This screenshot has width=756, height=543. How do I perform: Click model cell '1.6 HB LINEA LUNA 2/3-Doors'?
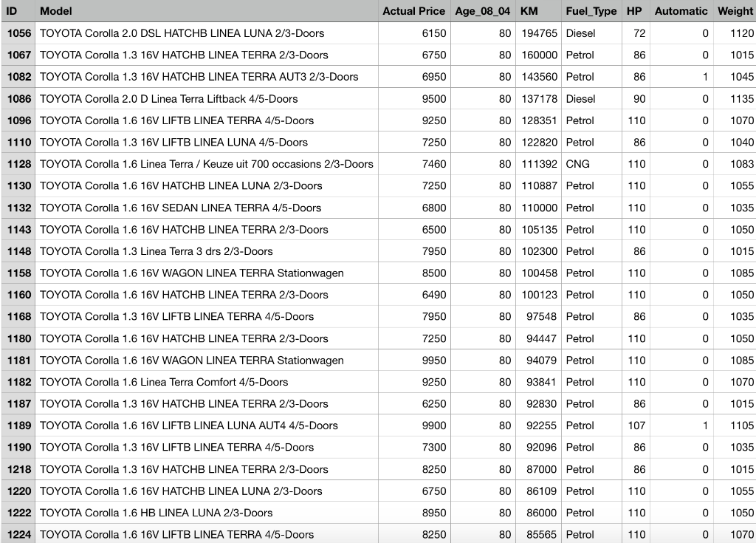pos(207,513)
